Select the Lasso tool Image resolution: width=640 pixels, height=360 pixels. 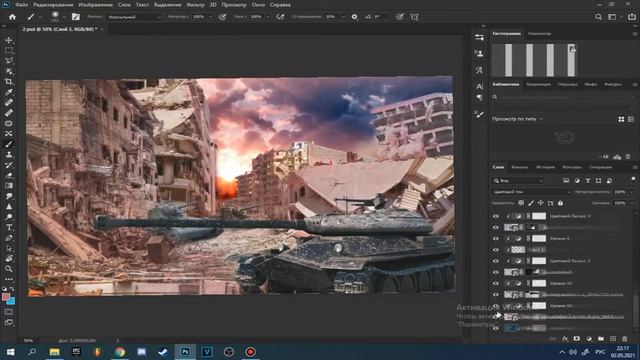pos(9,61)
